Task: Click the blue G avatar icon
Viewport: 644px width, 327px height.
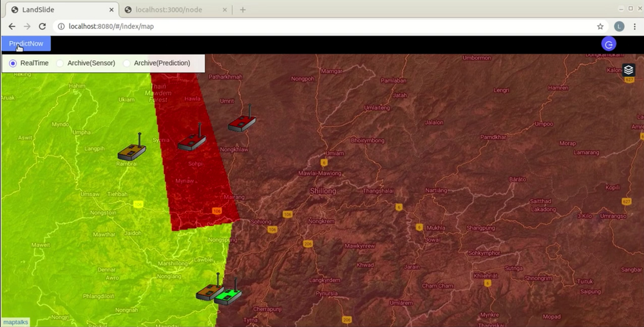Action: [609, 44]
